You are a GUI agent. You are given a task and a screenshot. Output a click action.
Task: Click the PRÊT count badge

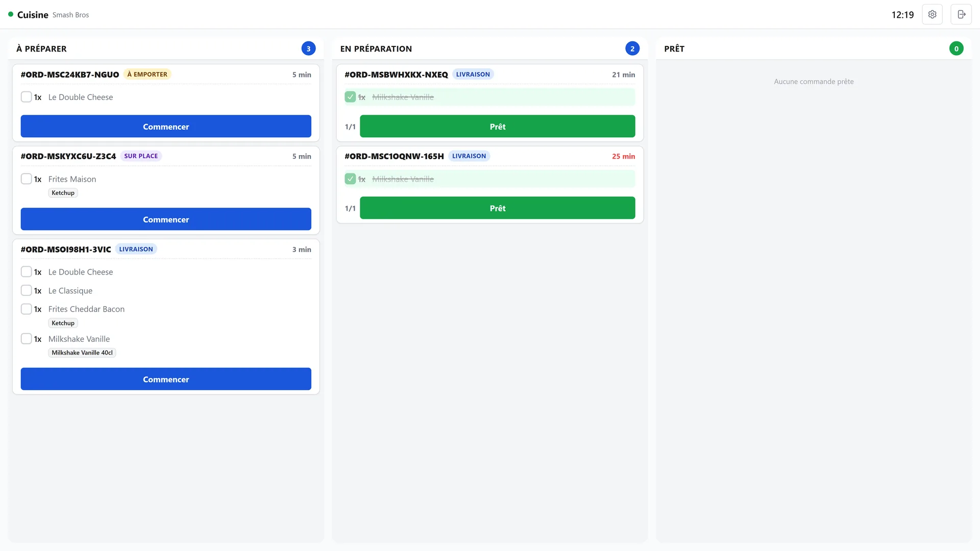(957, 48)
